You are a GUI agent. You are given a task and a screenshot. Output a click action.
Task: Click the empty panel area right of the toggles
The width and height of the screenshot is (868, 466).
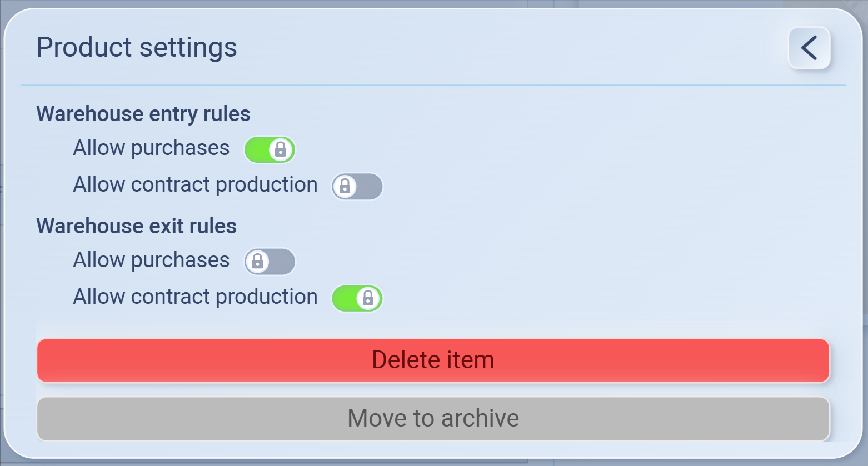click(x=611, y=222)
